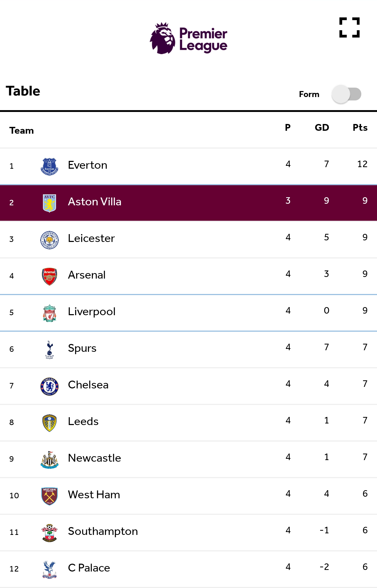Image resolution: width=377 pixels, height=588 pixels.
Task: Click the Everton club crest
Action: [x=49, y=167]
